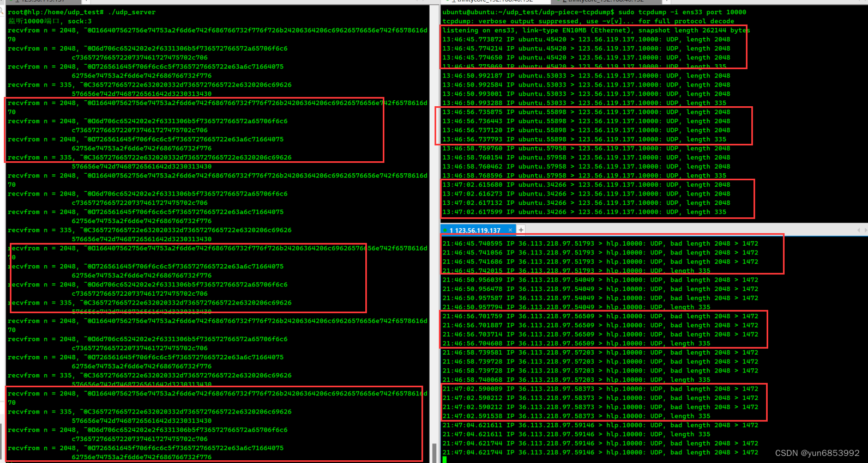
Task: Select the 21:47:02.590089 bad length line
Action: 600,389
